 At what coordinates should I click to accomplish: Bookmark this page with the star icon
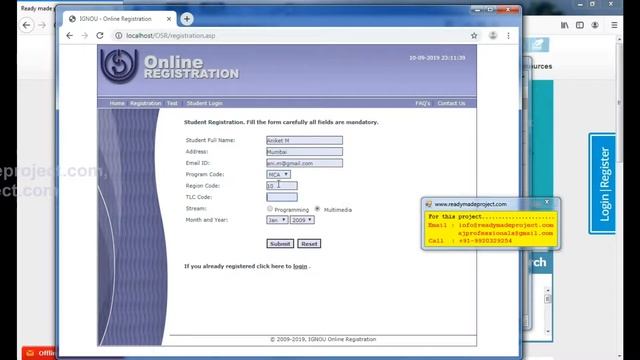474,36
